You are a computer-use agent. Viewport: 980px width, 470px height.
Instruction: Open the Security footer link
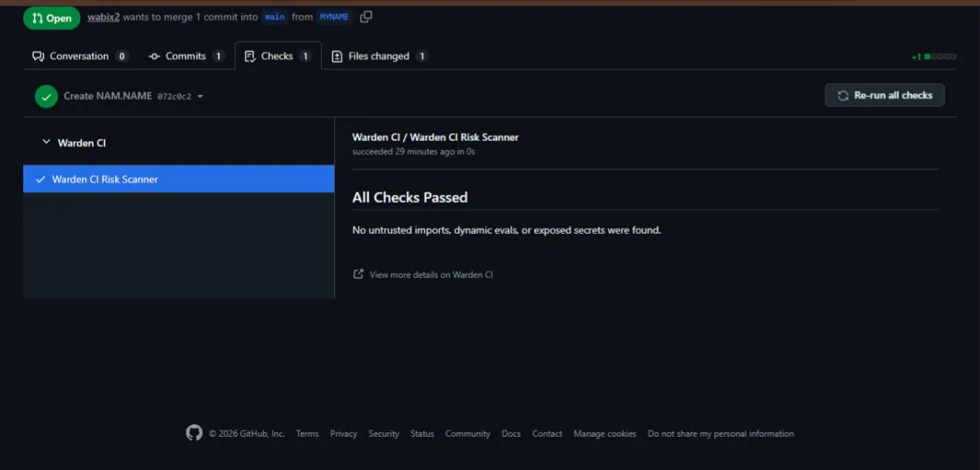[x=384, y=434]
